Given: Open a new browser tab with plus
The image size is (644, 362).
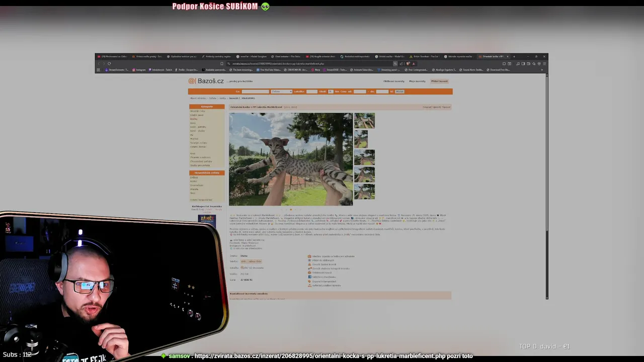Looking at the screenshot, I should coord(514,56).
